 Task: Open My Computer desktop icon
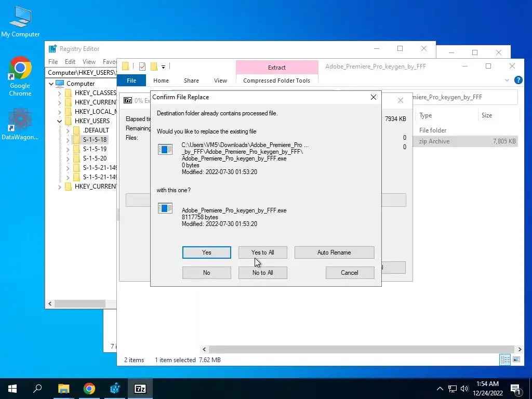[x=20, y=21]
